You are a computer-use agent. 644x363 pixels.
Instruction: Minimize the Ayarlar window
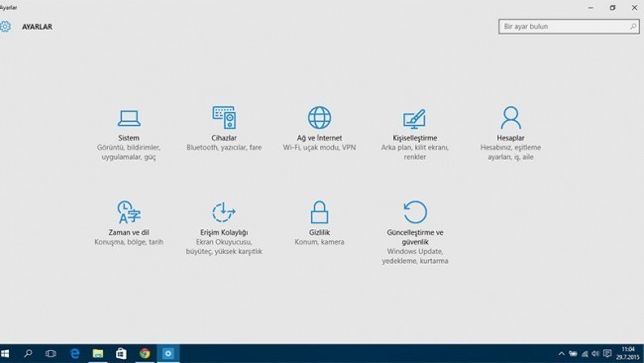[x=590, y=7]
